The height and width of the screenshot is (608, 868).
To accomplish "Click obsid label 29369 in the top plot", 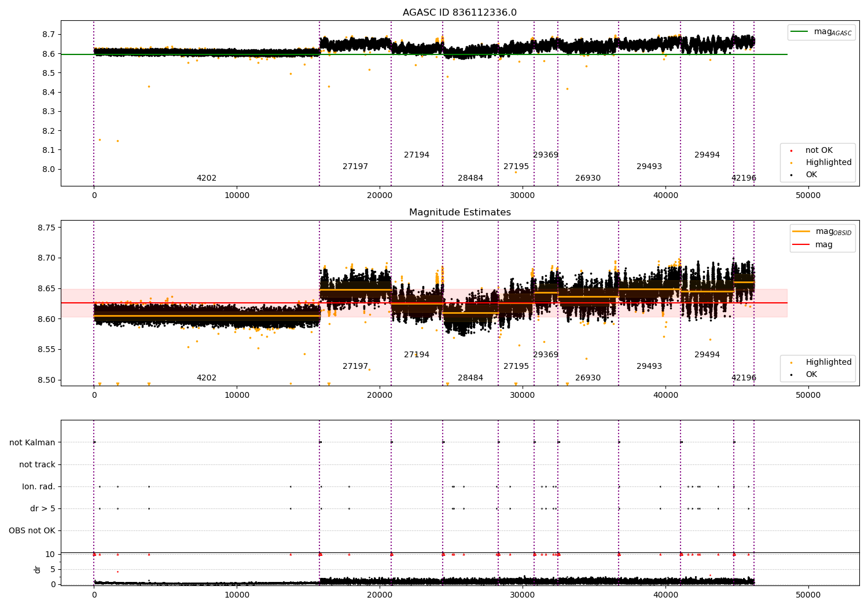I will pyautogui.click(x=546, y=155).
